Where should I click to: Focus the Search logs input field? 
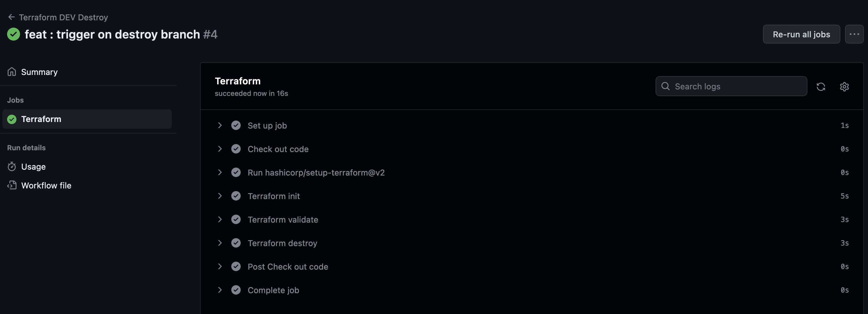731,86
